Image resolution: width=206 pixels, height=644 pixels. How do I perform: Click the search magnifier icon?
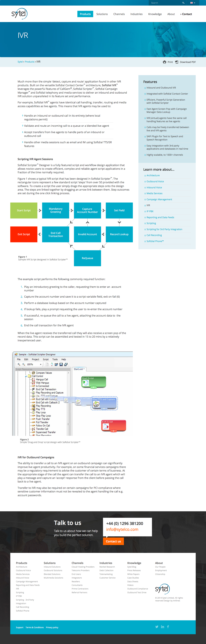coord(183,3)
